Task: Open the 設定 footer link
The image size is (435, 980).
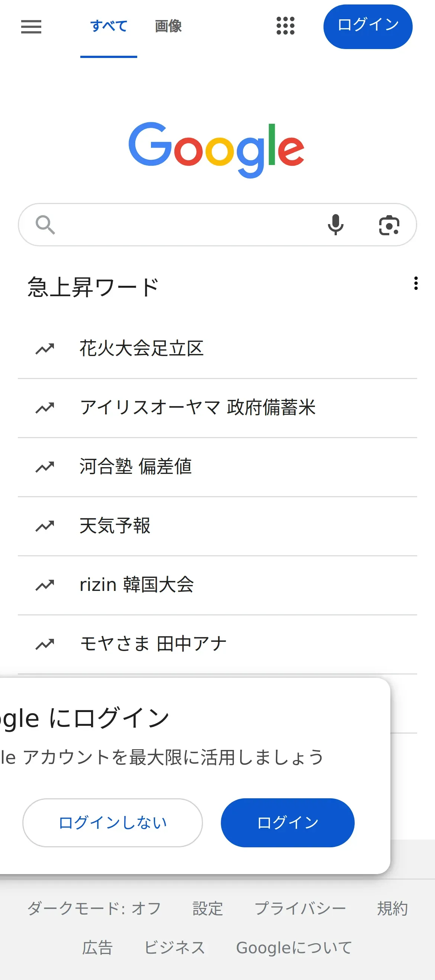Action: [x=207, y=909]
